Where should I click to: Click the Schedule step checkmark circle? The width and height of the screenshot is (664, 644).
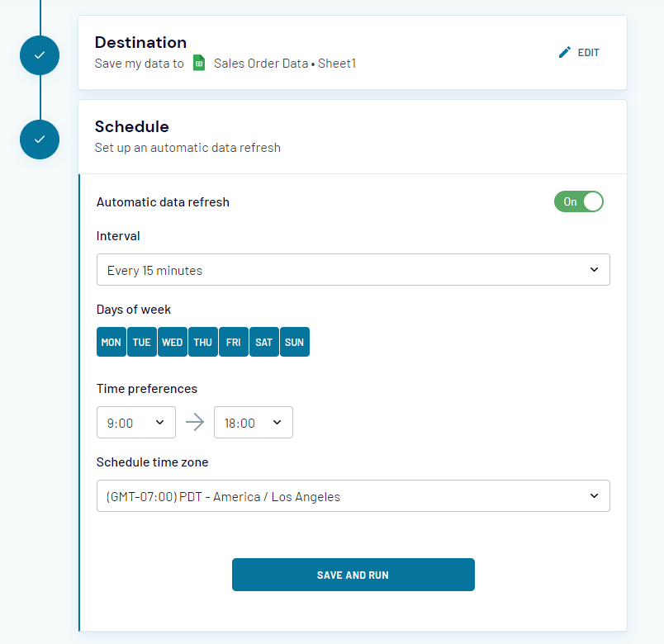(39, 140)
